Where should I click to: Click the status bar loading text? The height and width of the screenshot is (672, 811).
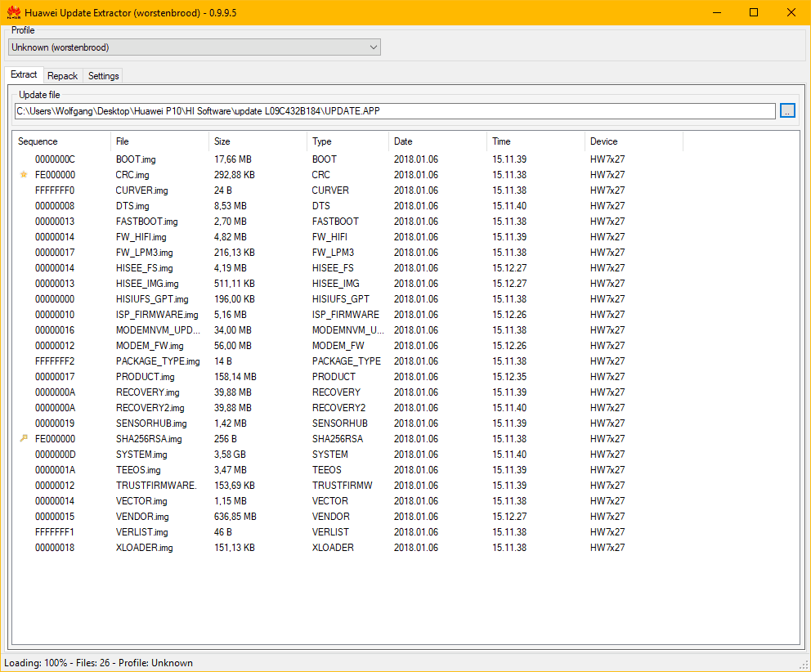98,663
